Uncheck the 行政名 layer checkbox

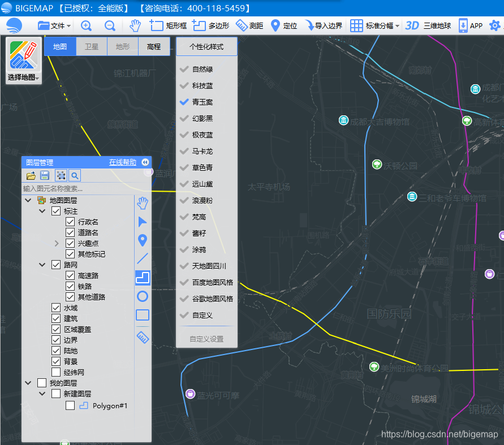[x=70, y=222]
